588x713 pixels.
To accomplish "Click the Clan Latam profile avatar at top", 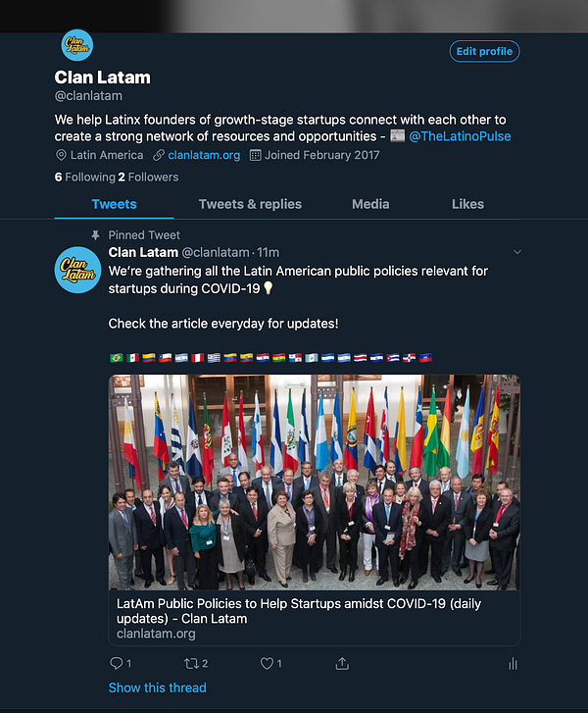I will (77, 45).
